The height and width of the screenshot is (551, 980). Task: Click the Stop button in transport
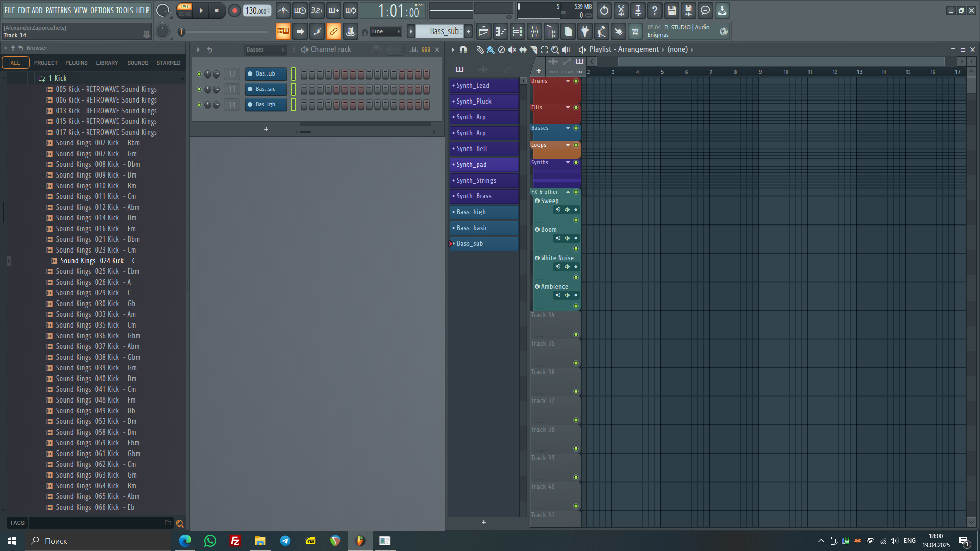point(217,10)
